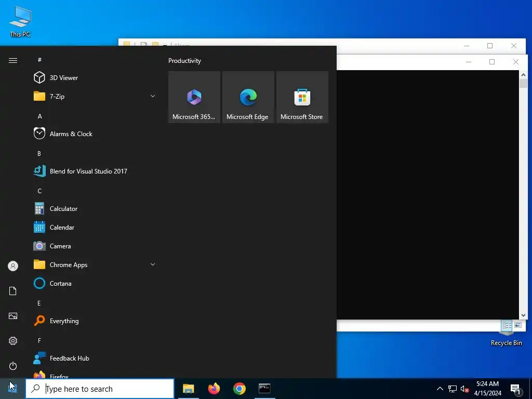This screenshot has width=532, height=399.
Task: Open File Explorer from the taskbar
Action: 188,389
